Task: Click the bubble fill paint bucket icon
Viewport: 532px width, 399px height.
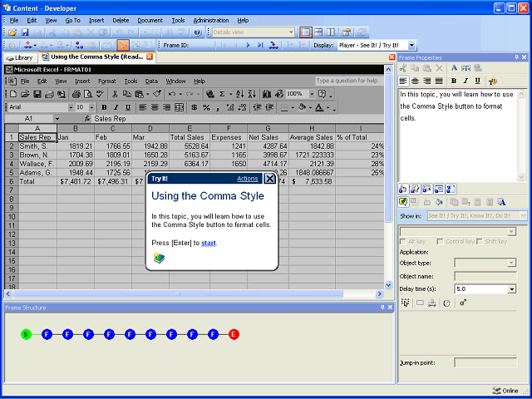Action: [439, 202]
